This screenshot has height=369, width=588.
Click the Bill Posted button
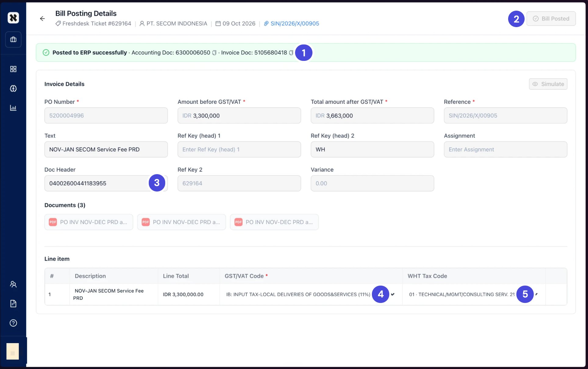click(x=551, y=19)
